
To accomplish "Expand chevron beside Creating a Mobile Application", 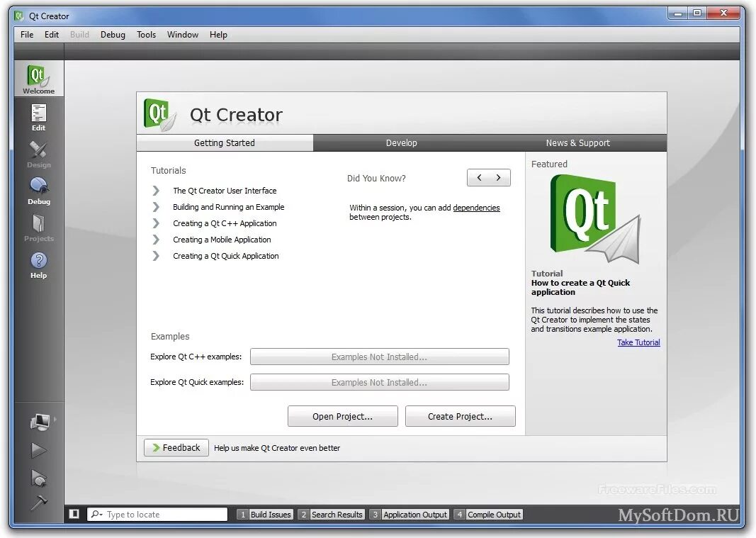I will 156,240.
